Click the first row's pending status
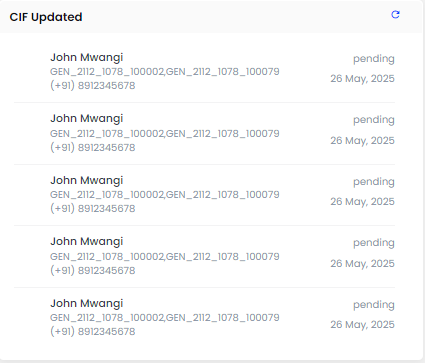The image size is (425, 363). tap(374, 59)
